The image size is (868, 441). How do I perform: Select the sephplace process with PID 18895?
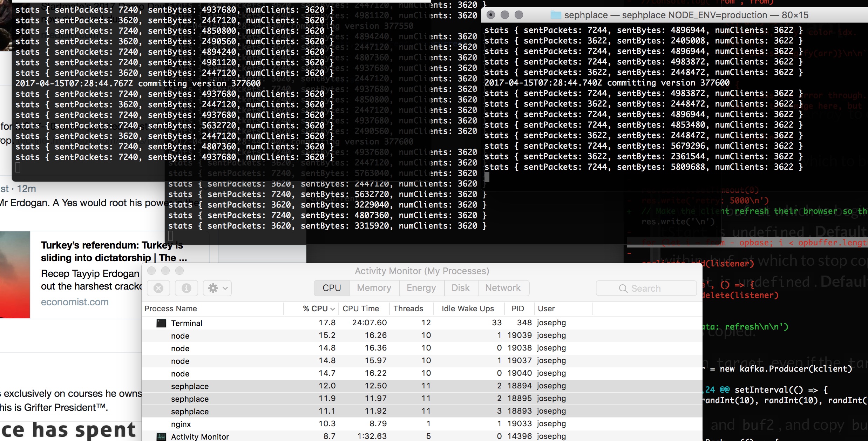(x=422, y=399)
